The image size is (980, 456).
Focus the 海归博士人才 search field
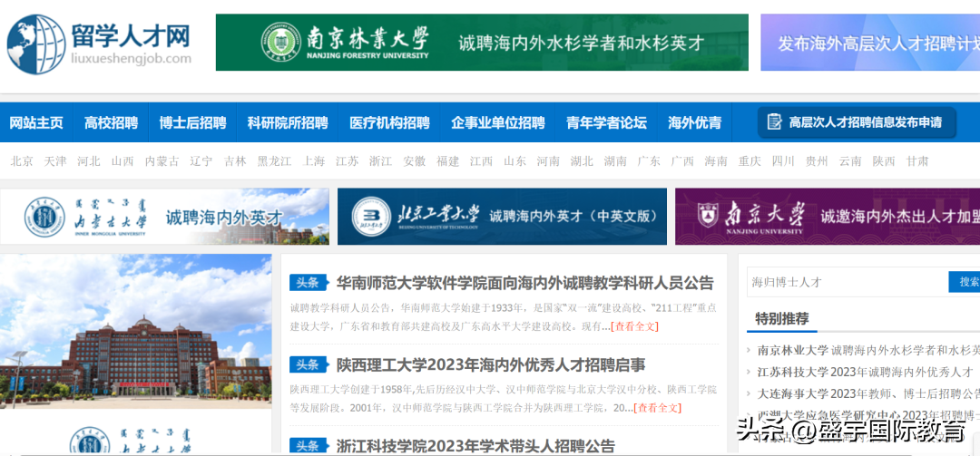click(848, 282)
